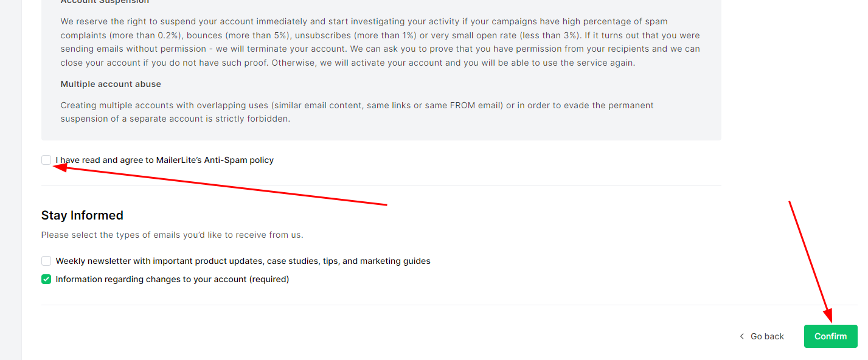Click the 'I have read and agree' label
This screenshot has height=360, width=868.
pyautogui.click(x=165, y=160)
